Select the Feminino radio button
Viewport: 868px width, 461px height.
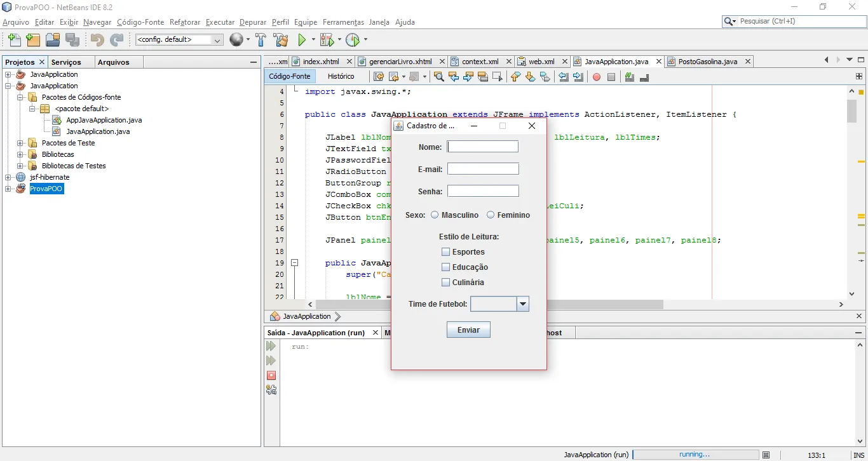[491, 215]
